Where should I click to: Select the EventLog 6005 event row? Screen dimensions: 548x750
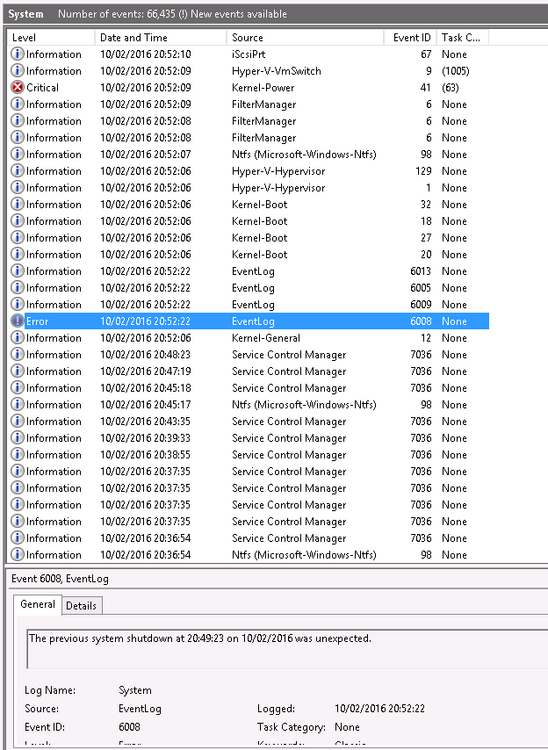click(x=249, y=288)
